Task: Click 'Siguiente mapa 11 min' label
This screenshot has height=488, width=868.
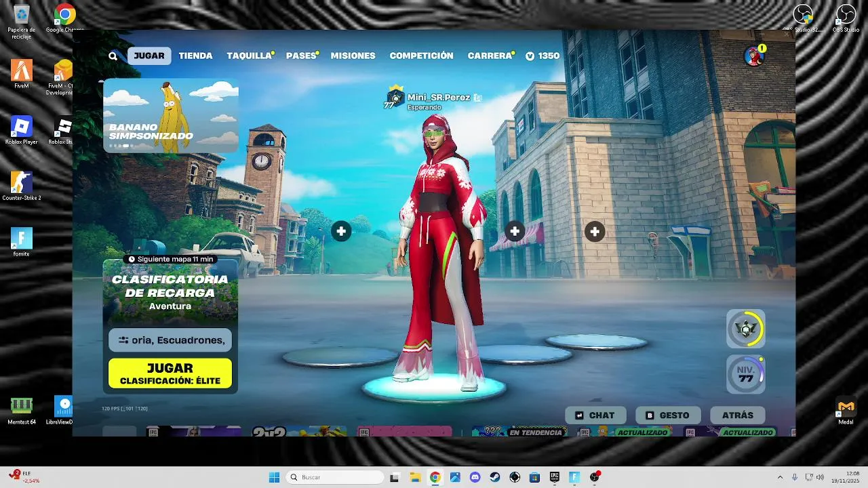Action: point(170,259)
